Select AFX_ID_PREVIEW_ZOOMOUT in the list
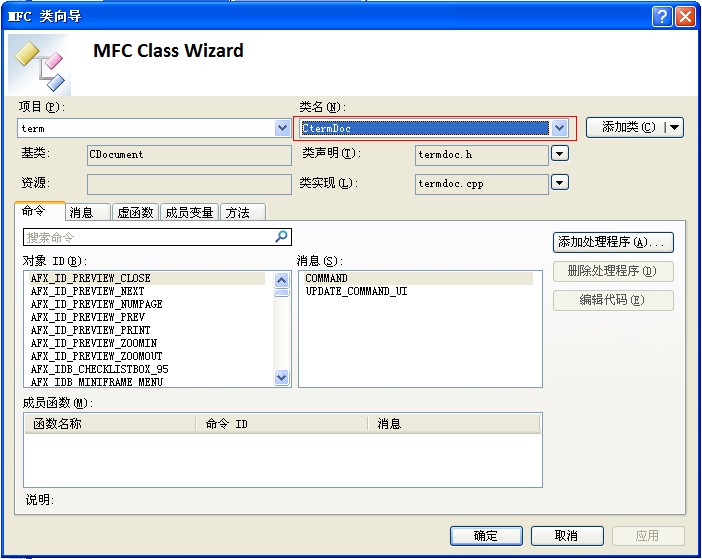The height and width of the screenshot is (559, 702). pos(147,356)
